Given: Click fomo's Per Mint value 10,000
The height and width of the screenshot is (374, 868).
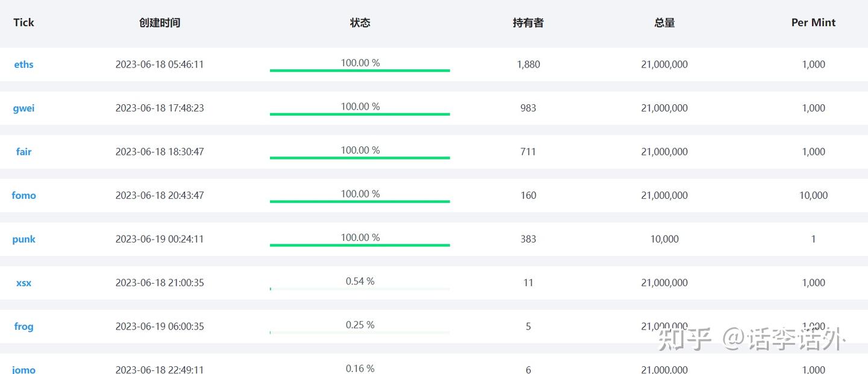Looking at the screenshot, I should pos(813,195).
